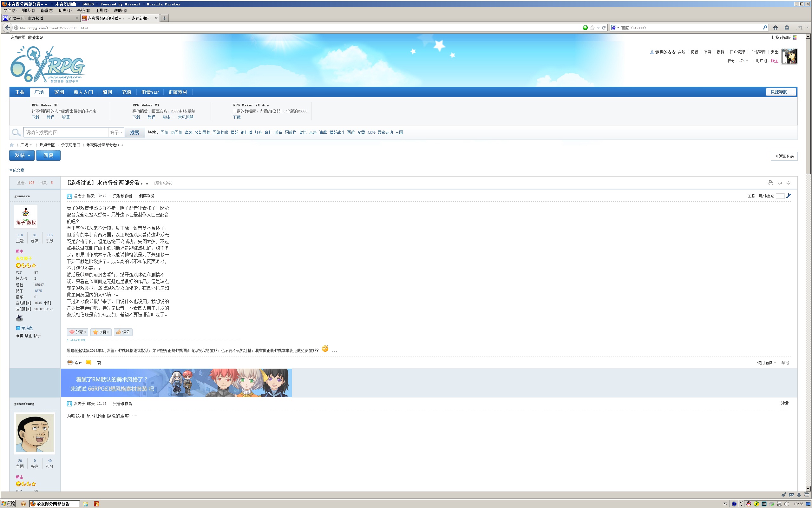Click the volume speaker tray icon
812x508 pixels.
[x=787, y=504]
